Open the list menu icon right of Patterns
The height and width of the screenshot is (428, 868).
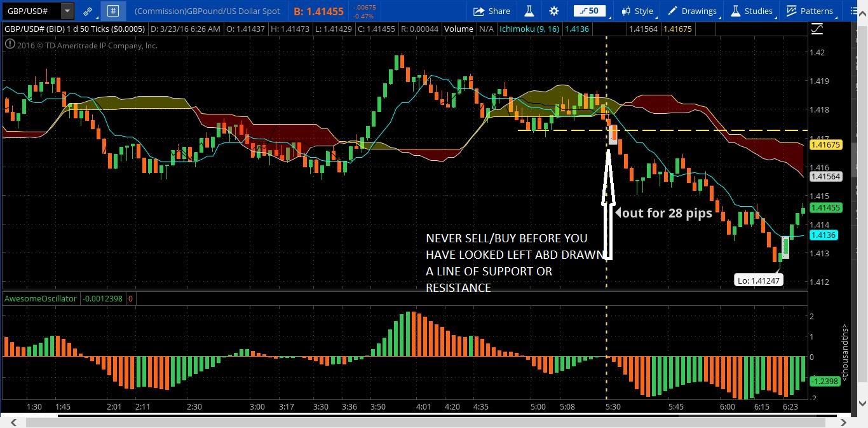[853, 11]
